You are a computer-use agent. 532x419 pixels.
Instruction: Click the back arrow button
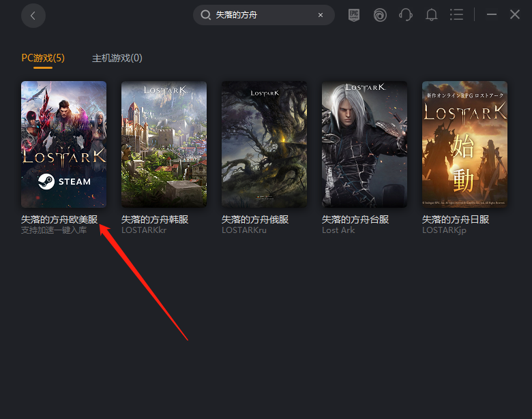point(33,15)
